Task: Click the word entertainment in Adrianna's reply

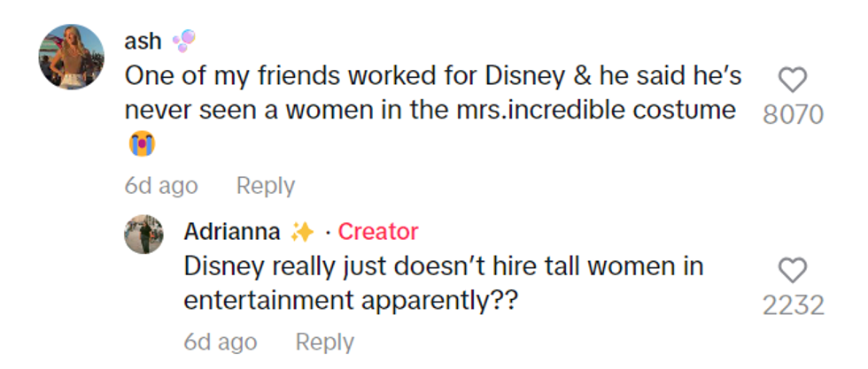Action: pyautogui.click(x=267, y=300)
